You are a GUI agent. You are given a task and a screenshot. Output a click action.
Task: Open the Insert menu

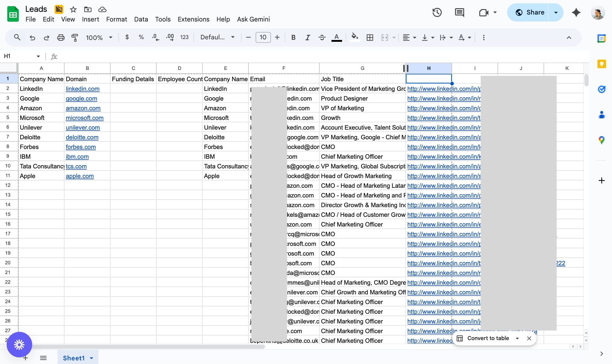pos(91,19)
